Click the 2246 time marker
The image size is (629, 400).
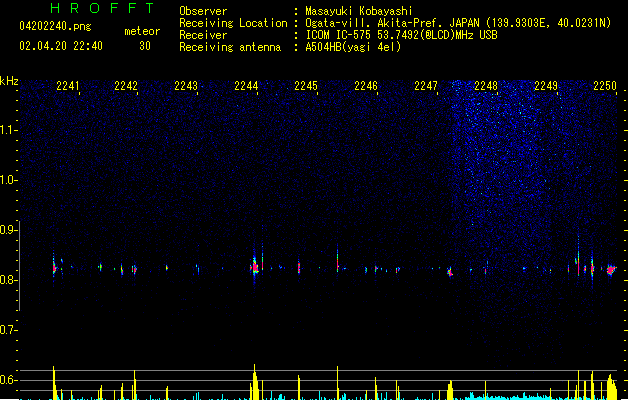366,86
